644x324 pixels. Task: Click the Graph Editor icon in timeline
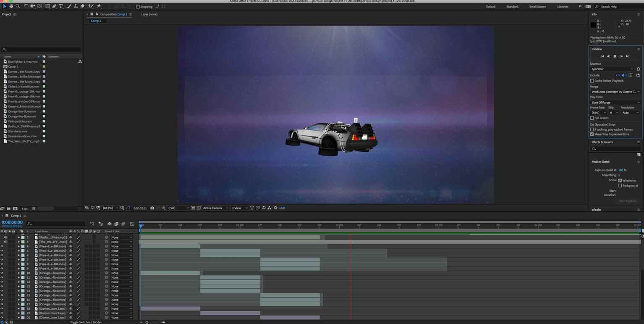pos(132,224)
